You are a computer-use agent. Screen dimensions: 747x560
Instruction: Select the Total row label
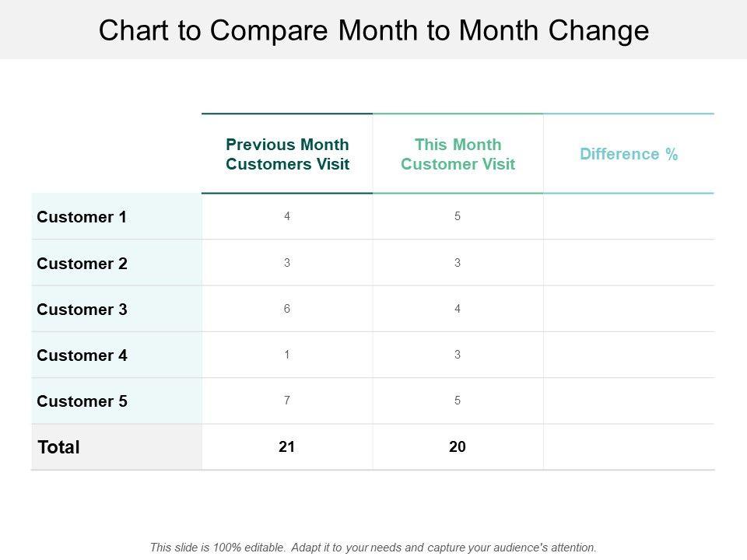[x=58, y=447]
